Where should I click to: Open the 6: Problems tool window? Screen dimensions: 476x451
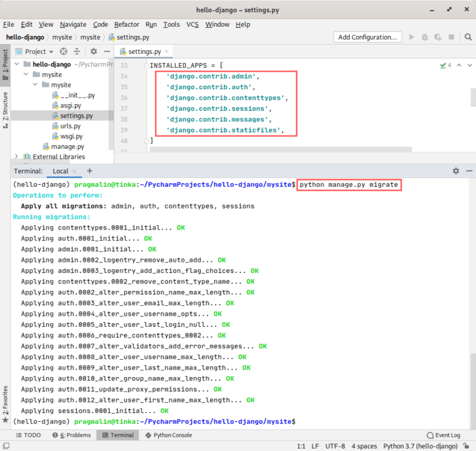[x=71, y=435]
